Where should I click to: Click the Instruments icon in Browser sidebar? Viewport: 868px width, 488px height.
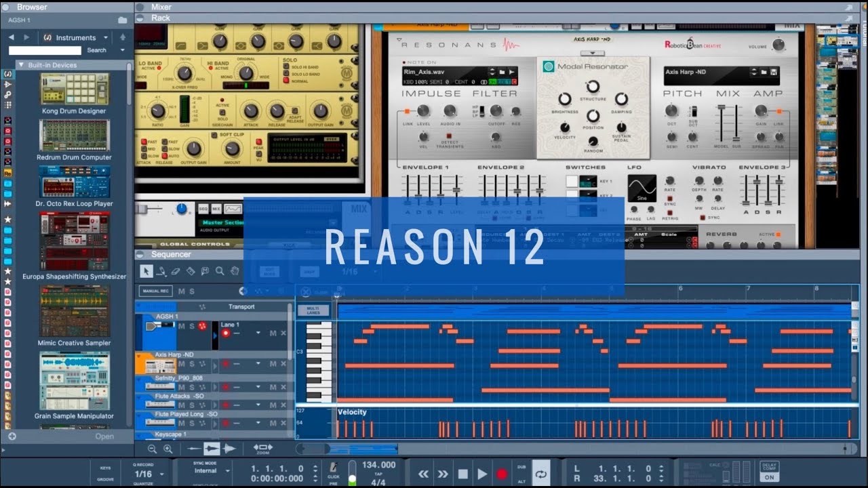[x=7, y=74]
